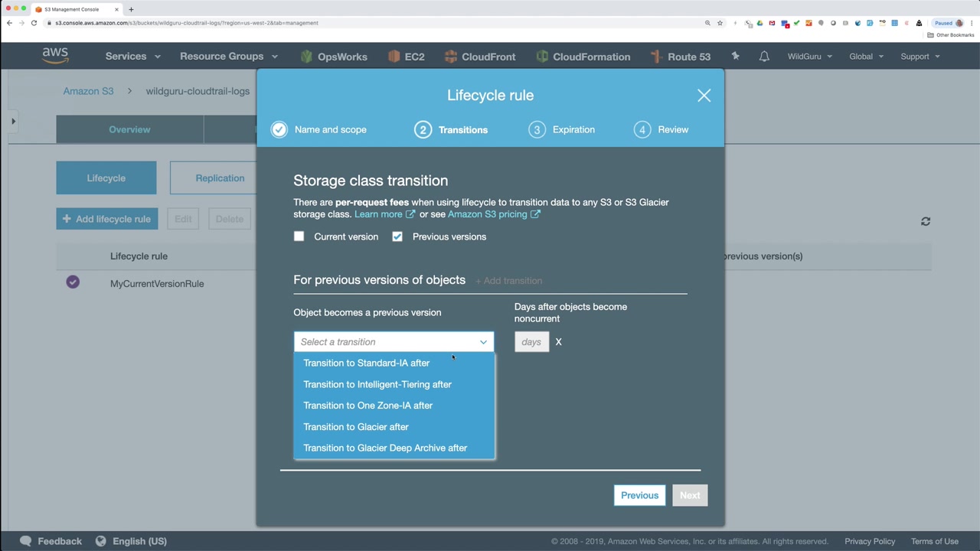Click the EC2 shortcut in the AWS header
This screenshot has height=551, width=980.
click(x=406, y=57)
